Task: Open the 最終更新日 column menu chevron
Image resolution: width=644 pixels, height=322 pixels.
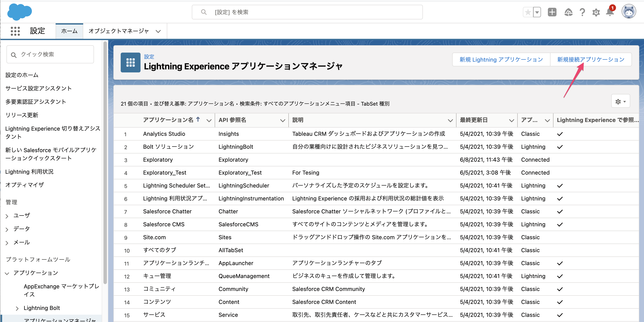Action: tap(511, 120)
